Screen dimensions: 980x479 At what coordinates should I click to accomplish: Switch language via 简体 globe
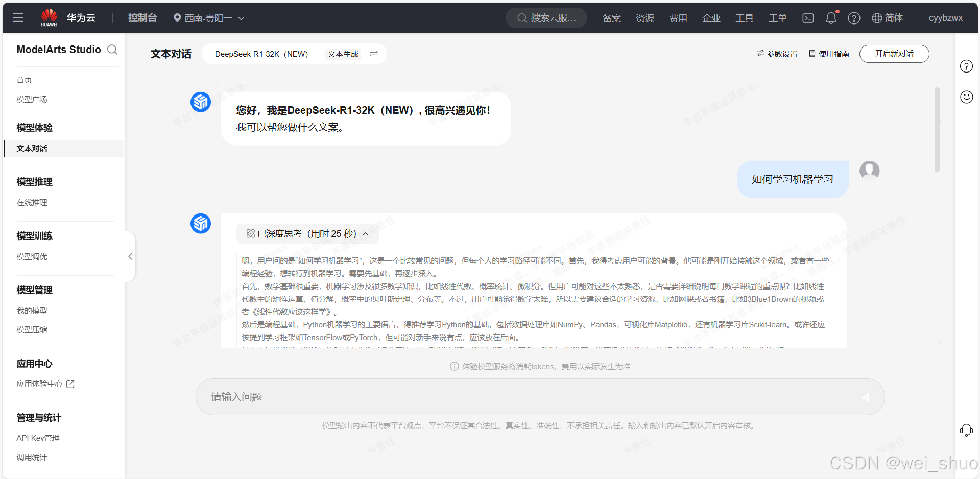pyautogui.click(x=887, y=18)
